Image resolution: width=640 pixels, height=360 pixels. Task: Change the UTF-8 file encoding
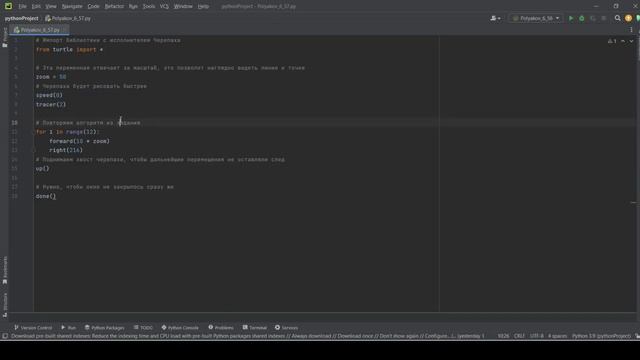(x=537, y=336)
